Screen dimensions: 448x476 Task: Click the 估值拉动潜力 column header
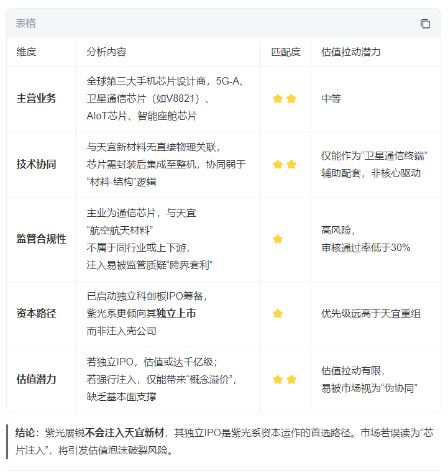click(x=351, y=52)
